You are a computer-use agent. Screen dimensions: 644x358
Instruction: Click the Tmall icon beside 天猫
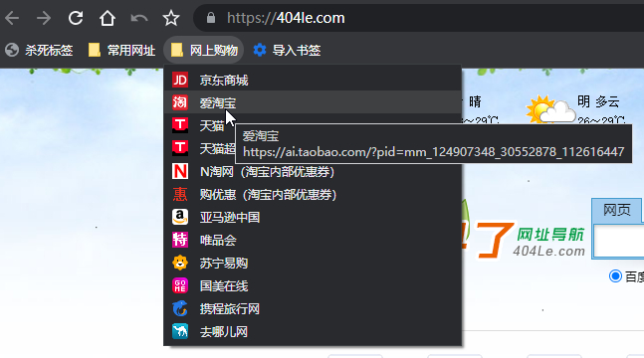pyautogui.click(x=180, y=125)
